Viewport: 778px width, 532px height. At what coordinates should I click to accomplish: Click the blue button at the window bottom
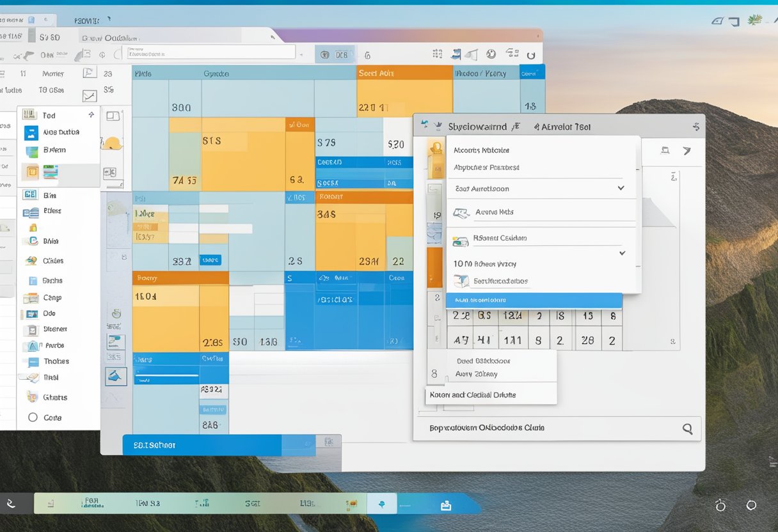pyautogui.click(x=201, y=445)
